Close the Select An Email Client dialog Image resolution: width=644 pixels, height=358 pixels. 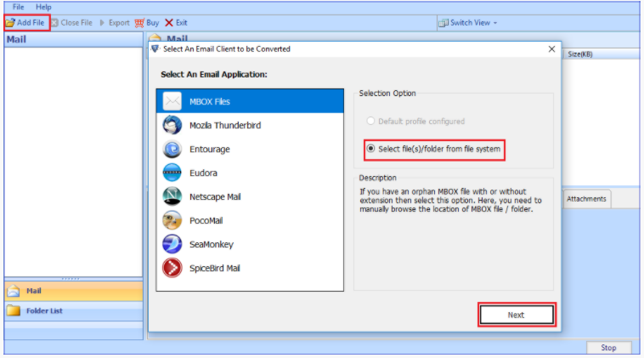[551, 49]
